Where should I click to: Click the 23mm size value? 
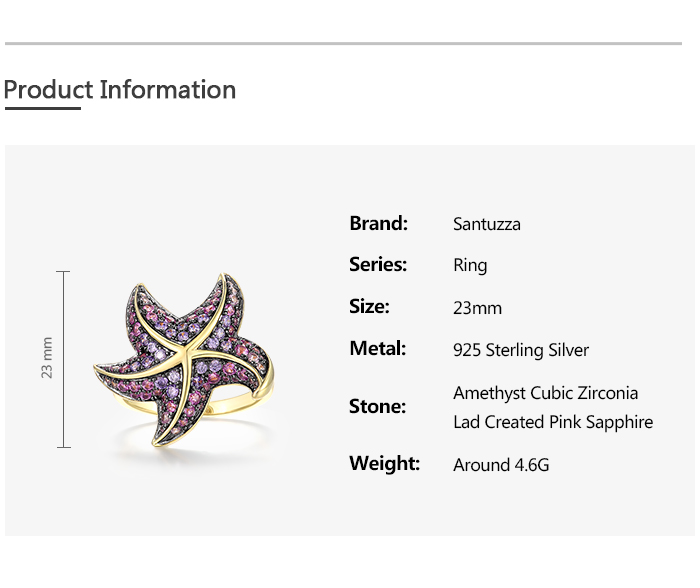(477, 308)
